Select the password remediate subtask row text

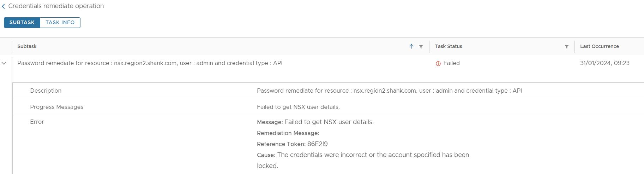coord(150,63)
